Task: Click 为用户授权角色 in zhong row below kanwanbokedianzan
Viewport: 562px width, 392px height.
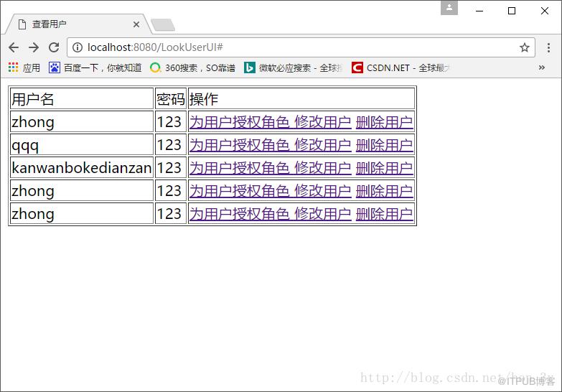Action: 240,191
